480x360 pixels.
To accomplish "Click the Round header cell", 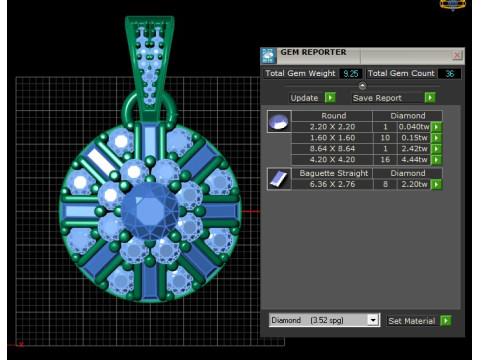I will pyautogui.click(x=333, y=116).
